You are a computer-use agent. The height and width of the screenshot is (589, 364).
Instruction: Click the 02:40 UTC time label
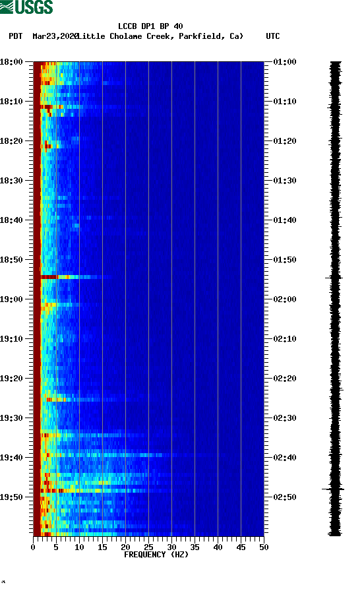(285, 458)
